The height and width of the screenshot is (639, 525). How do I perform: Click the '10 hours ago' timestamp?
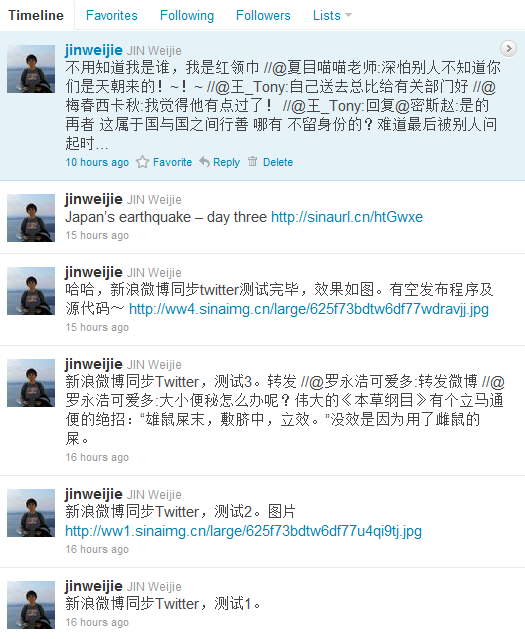[97, 162]
